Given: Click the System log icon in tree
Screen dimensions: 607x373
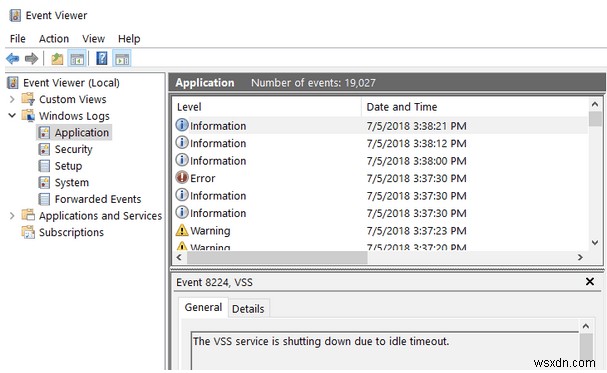Looking at the screenshot, I should coord(44,182).
